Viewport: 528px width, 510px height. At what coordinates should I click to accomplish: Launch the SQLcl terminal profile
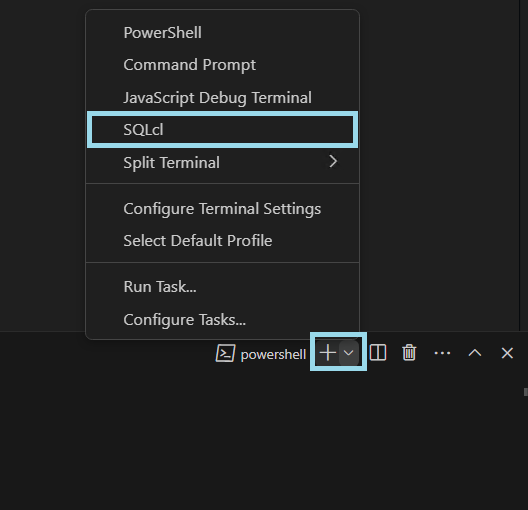coord(223,130)
